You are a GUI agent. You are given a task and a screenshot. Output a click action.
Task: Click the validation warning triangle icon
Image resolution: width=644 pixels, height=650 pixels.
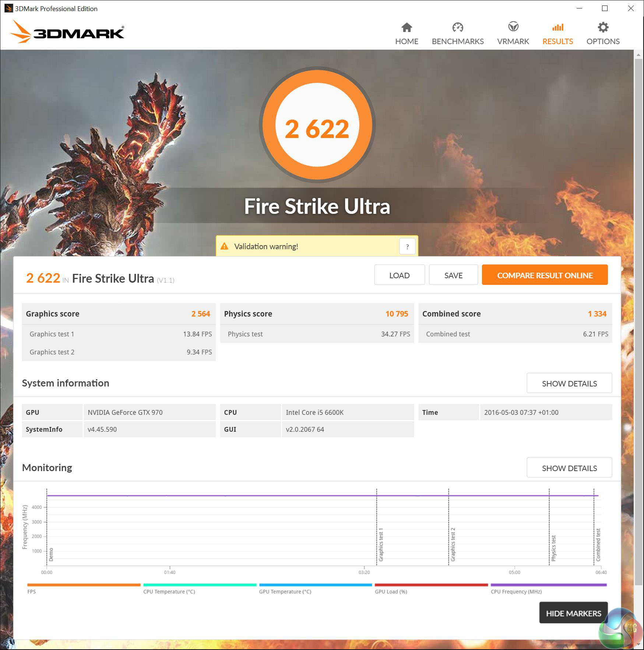[x=224, y=246]
